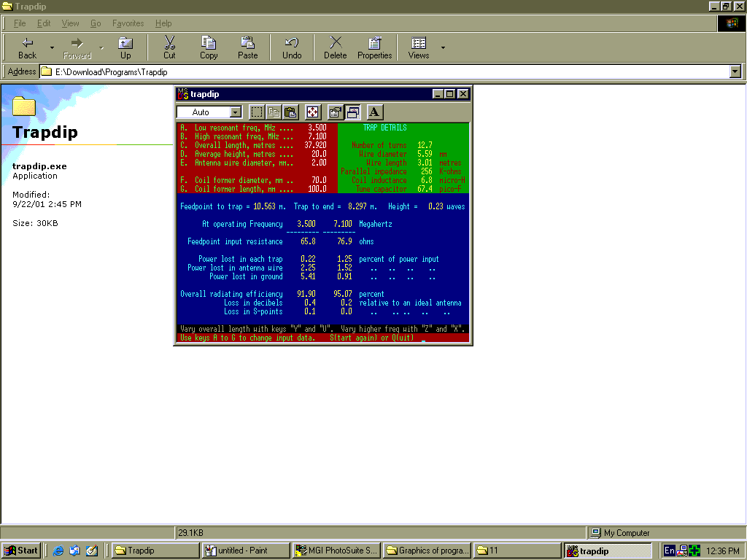Open the File menu
The image size is (747, 560).
tap(20, 23)
